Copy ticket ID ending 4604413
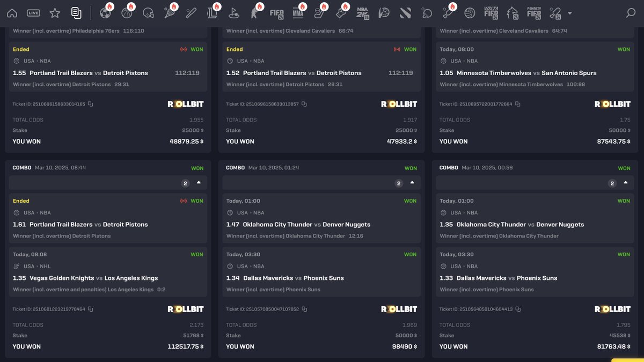Screen dimensions: 644x362 [518, 309]
